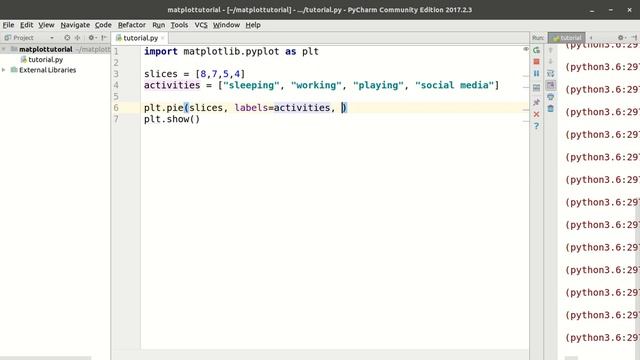Click the inspection eye icon in editor

click(x=526, y=49)
